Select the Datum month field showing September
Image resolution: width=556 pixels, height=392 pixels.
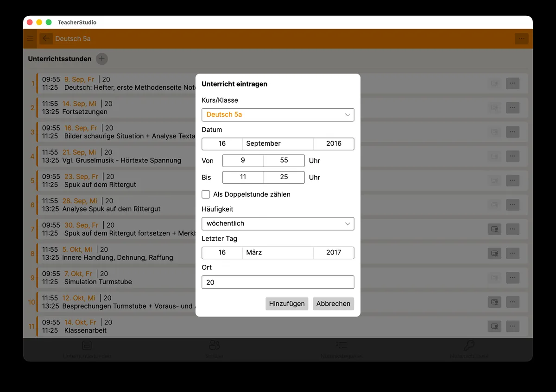pos(278,144)
